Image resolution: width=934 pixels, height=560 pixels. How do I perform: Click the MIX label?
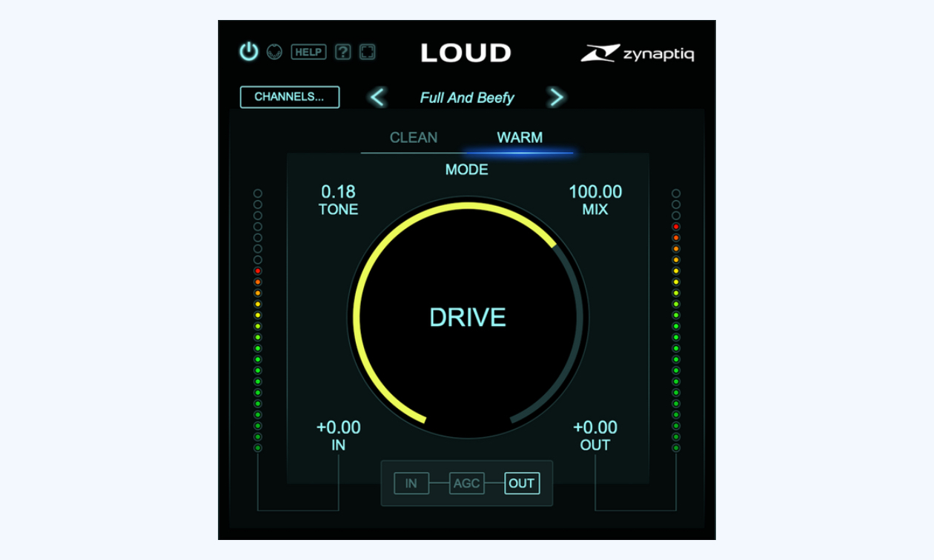tap(595, 210)
